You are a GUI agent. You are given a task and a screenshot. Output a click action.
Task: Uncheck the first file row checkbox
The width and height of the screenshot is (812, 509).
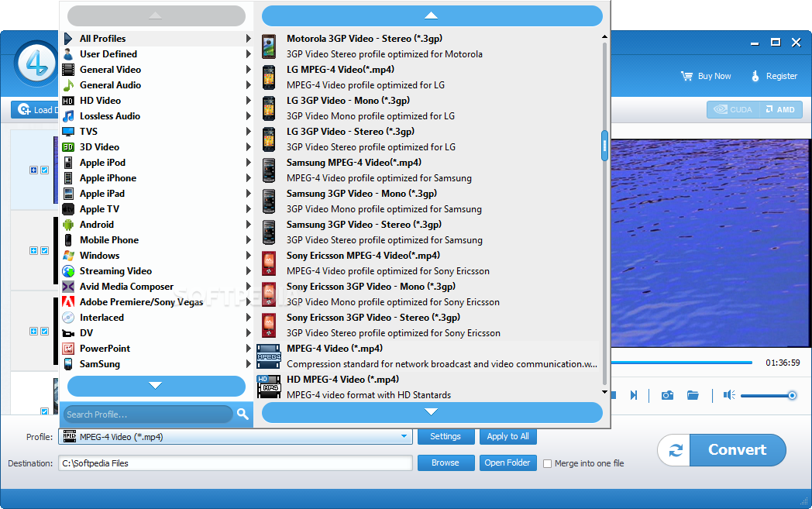coord(44,170)
